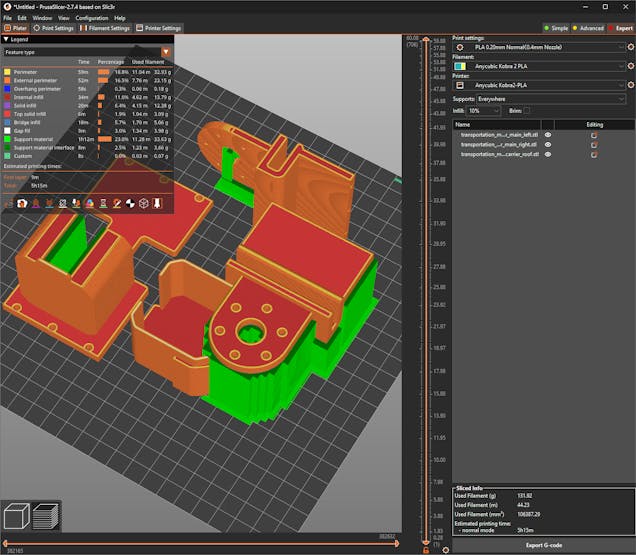Open the Configuration menu

click(92, 18)
